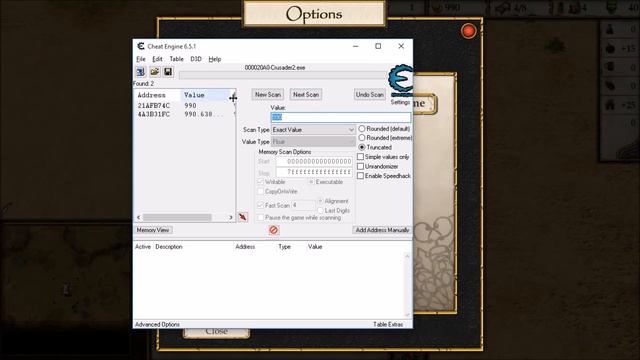Open the Edit menu

157,59
